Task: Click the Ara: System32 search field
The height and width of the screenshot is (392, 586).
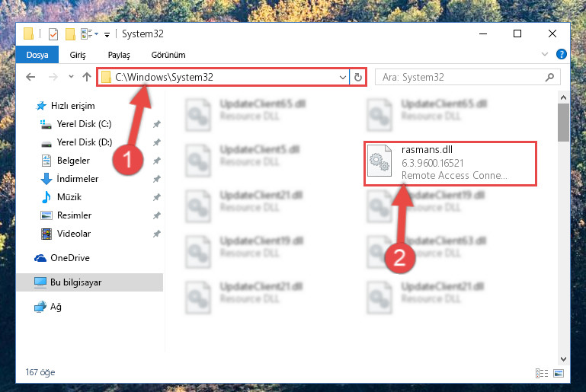Action: click(x=461, y=78)
